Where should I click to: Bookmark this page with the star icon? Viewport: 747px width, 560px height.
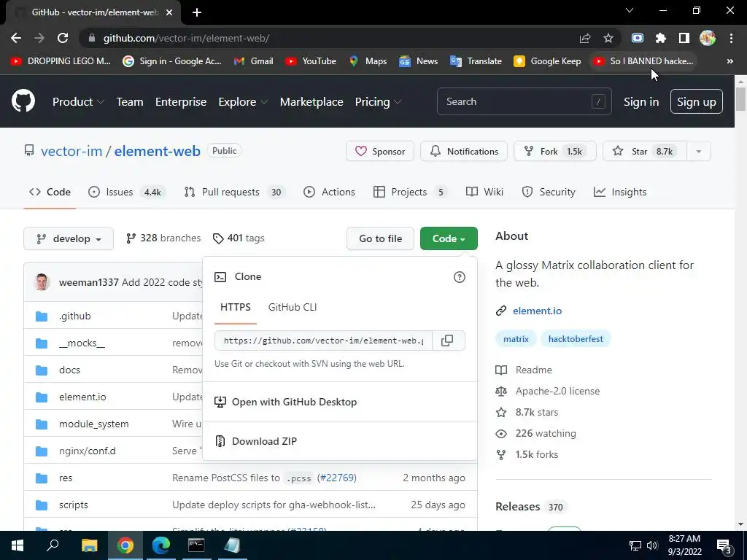pos(608,38)
